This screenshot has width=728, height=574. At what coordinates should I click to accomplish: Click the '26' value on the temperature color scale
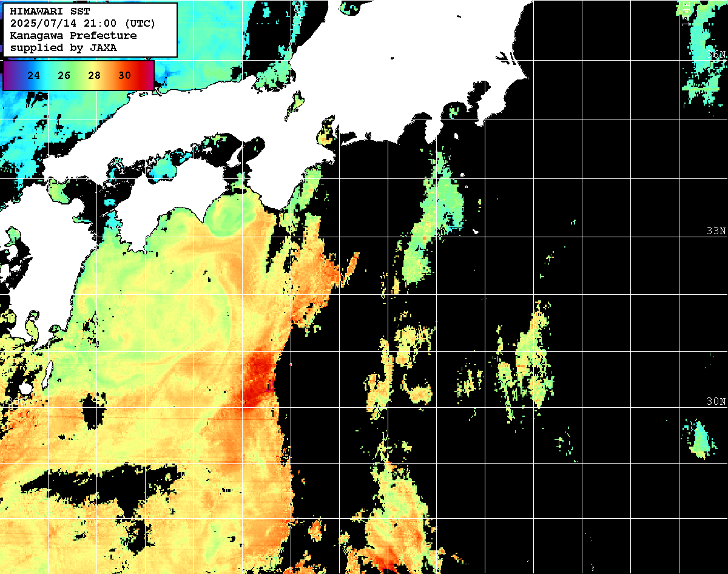64,76
